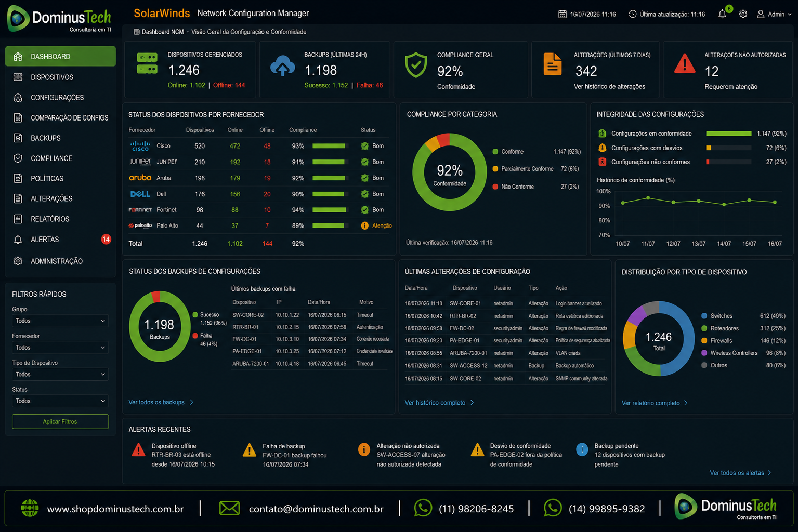
Task: Click the Juniper row green check status
Action: [365, 162]
